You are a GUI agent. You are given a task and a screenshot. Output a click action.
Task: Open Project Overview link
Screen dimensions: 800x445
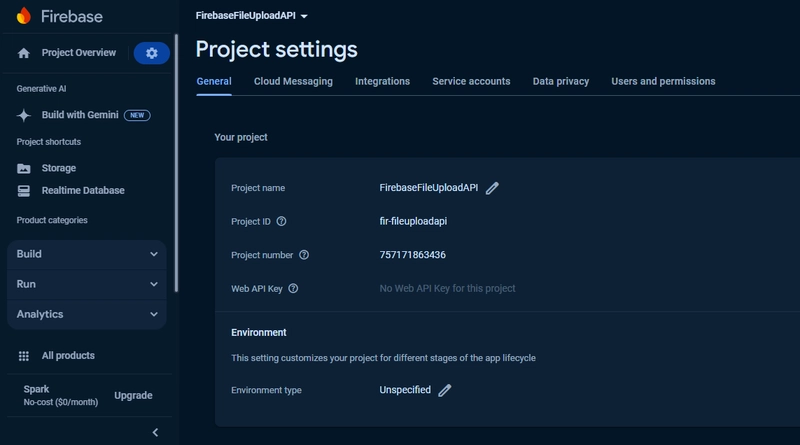(79, 53)
